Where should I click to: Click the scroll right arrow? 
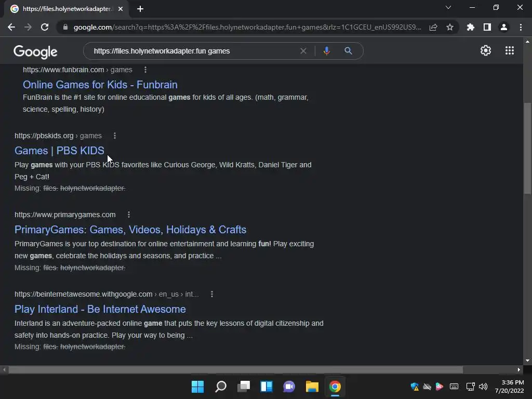[519, 369]
